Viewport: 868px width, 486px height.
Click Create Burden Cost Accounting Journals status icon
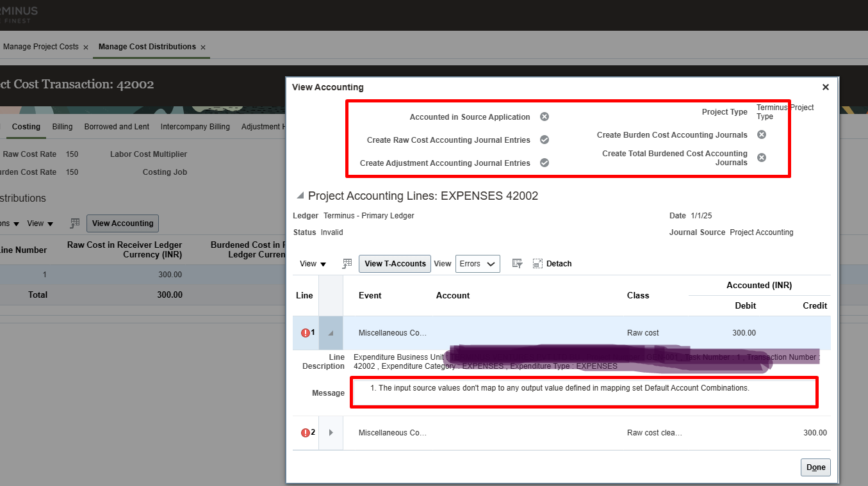click(762, 135)
